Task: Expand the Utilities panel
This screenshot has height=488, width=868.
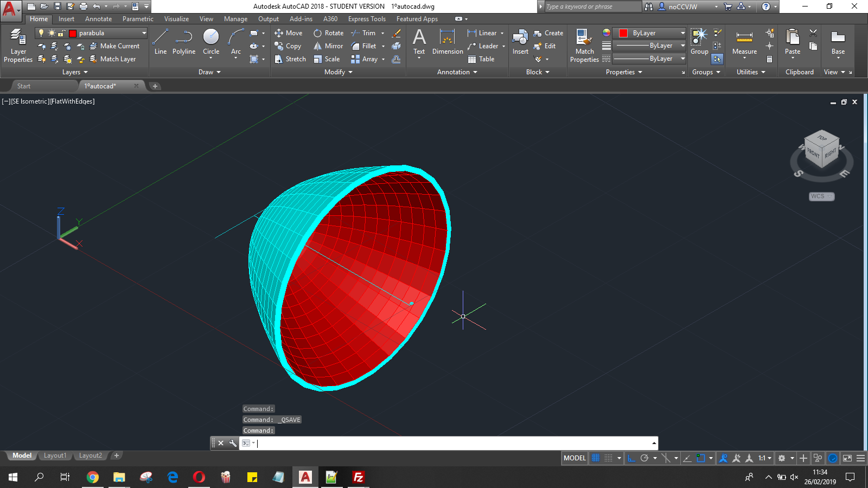Action: click(751, 72)
